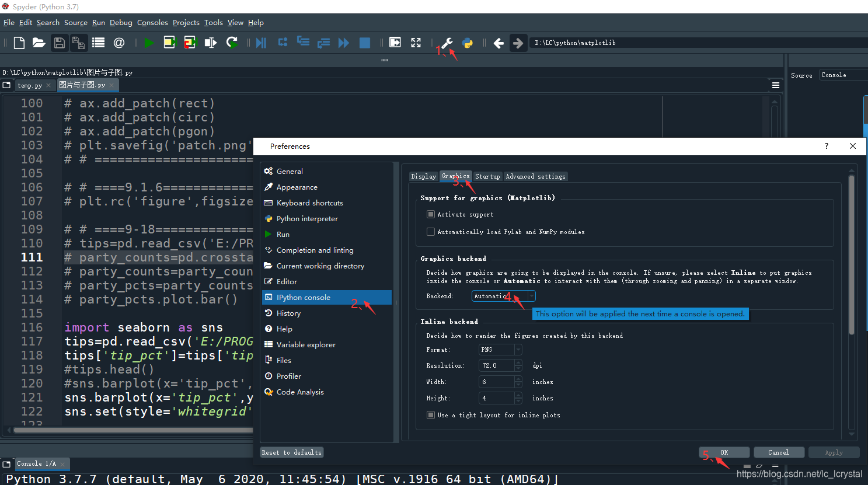Create a new file from toolbar
Screen dimensions: 868x485
(19, 43)
